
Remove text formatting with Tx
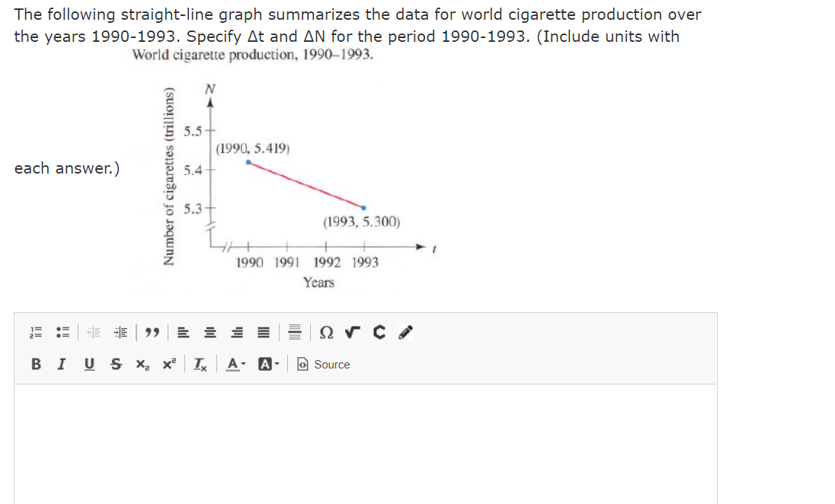coord(200,365)
